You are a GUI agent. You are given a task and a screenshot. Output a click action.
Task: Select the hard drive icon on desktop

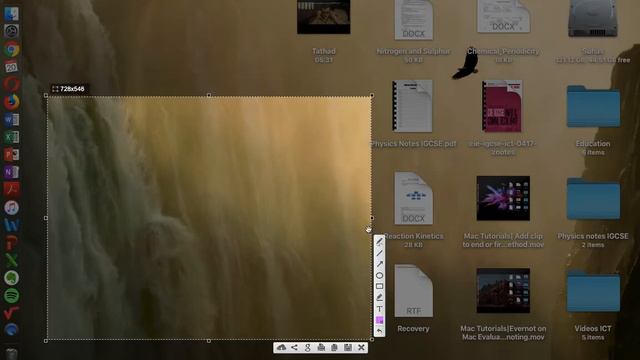tap(593, 18)
